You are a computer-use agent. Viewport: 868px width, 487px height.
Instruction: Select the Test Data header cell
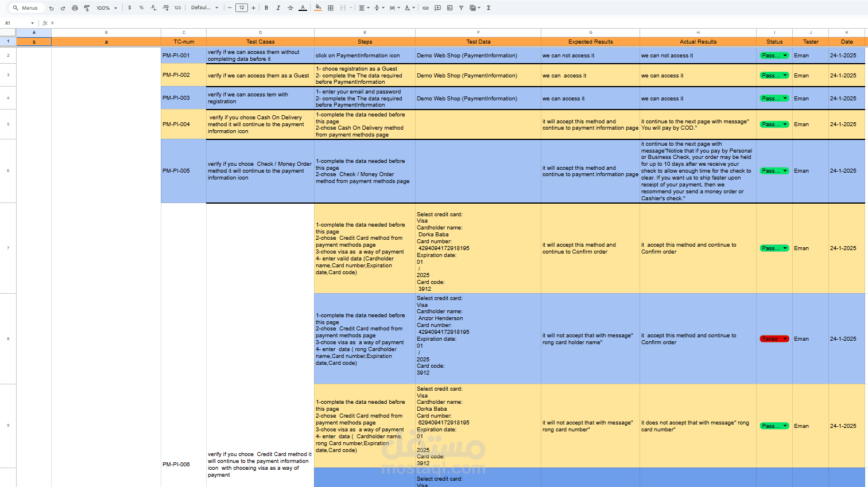[478, 42]
